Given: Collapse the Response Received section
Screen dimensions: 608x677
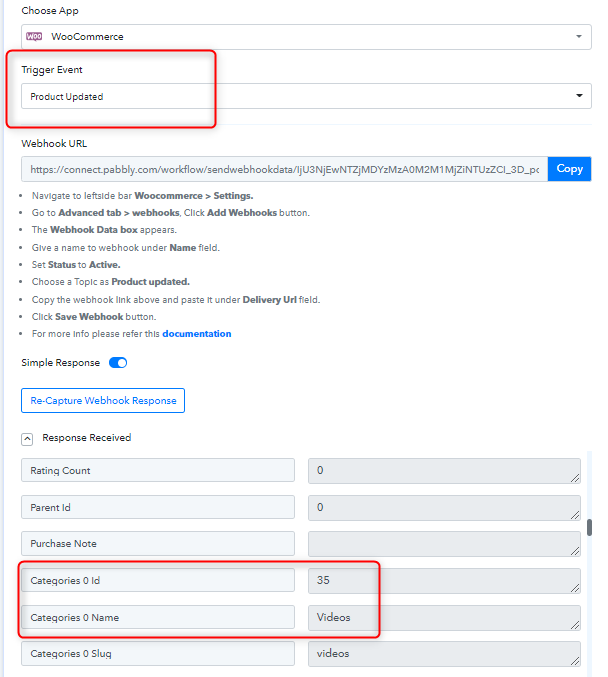Looking at the screenshot, I should (27, 438).
